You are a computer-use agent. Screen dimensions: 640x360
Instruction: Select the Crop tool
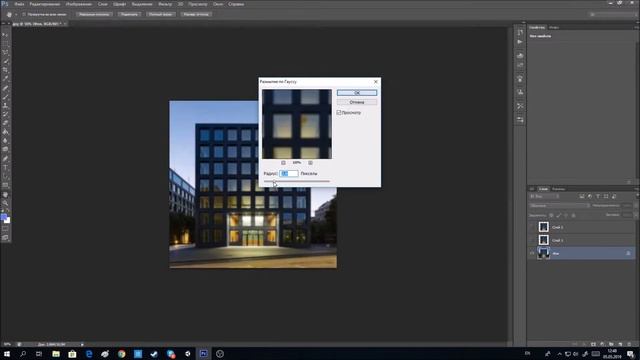pyautogui.click(x=5, y=70)
